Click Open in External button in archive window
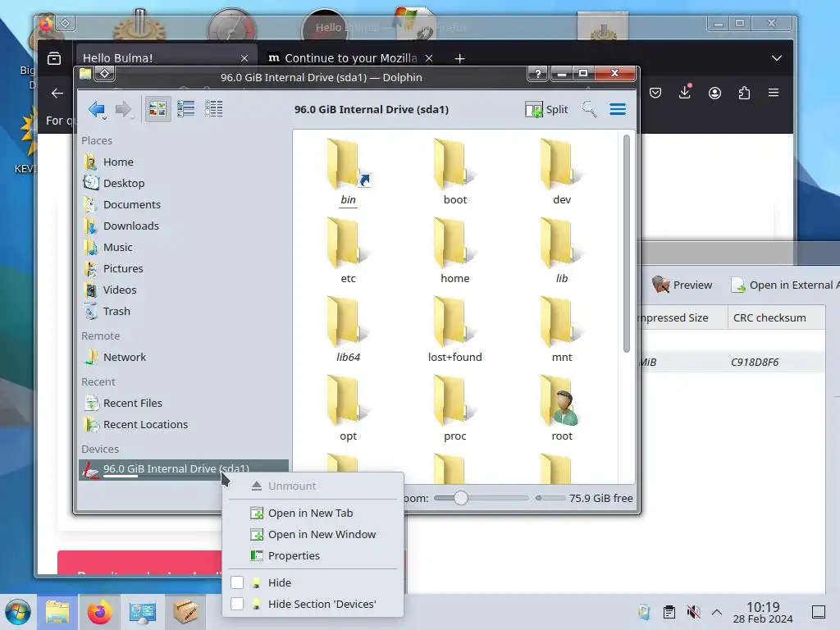Image resolution: width=840 pixels, height=630 pixels. (x=783, y=285)
